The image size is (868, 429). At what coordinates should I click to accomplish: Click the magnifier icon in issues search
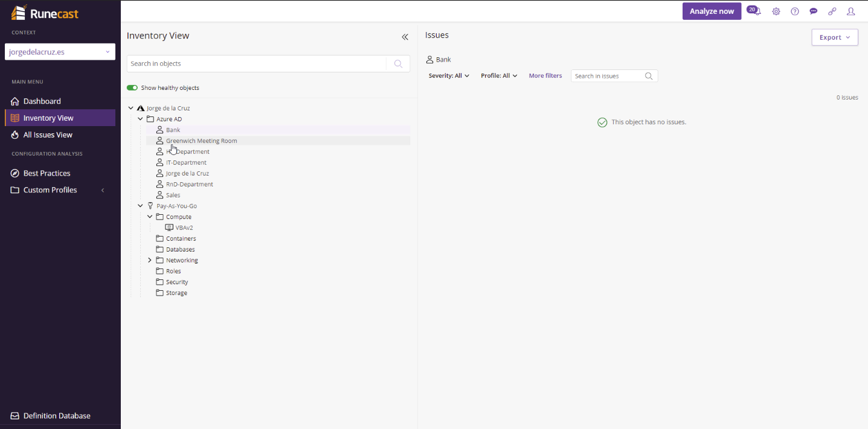(x=649, y=76)
